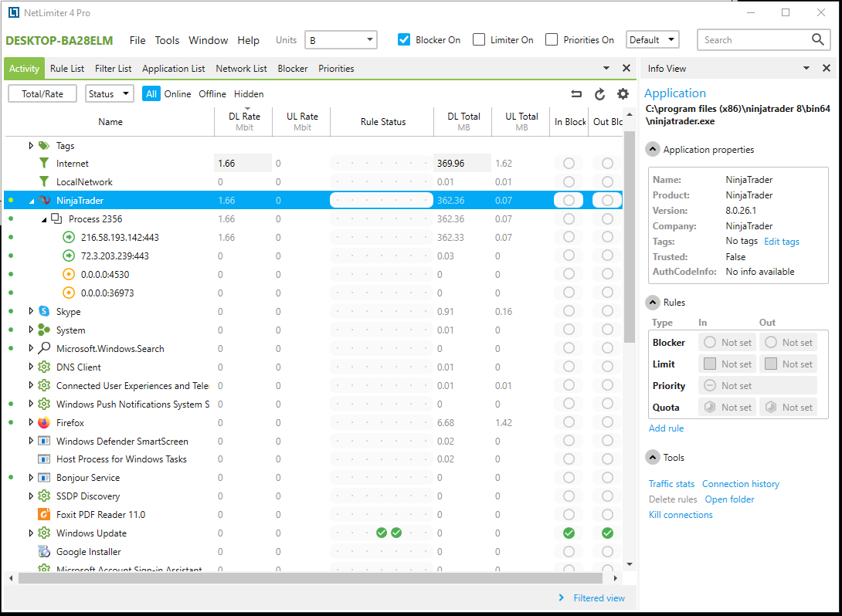Open the Status dropdown

point(110,94)
